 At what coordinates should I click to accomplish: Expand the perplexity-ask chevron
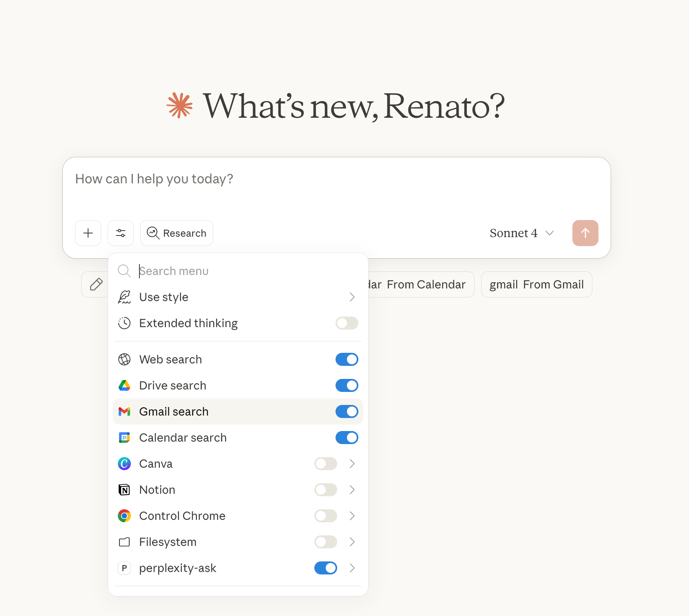click(x=352, y=568)
